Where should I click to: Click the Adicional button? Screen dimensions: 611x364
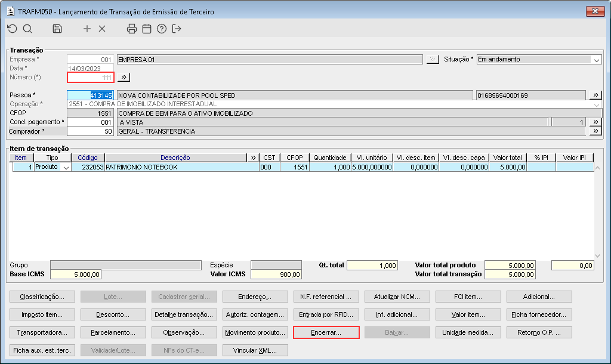tap(539, 297)
